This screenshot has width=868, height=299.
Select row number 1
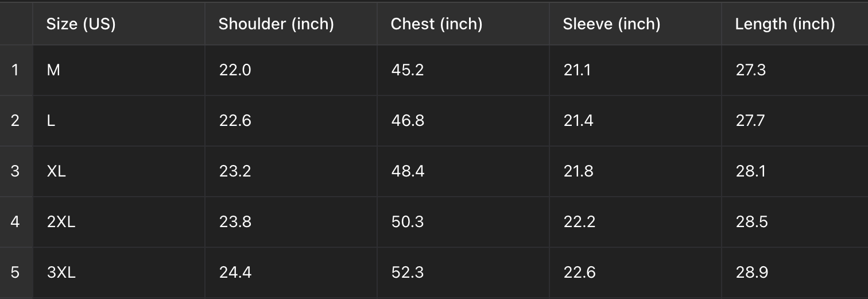point(16,70)
